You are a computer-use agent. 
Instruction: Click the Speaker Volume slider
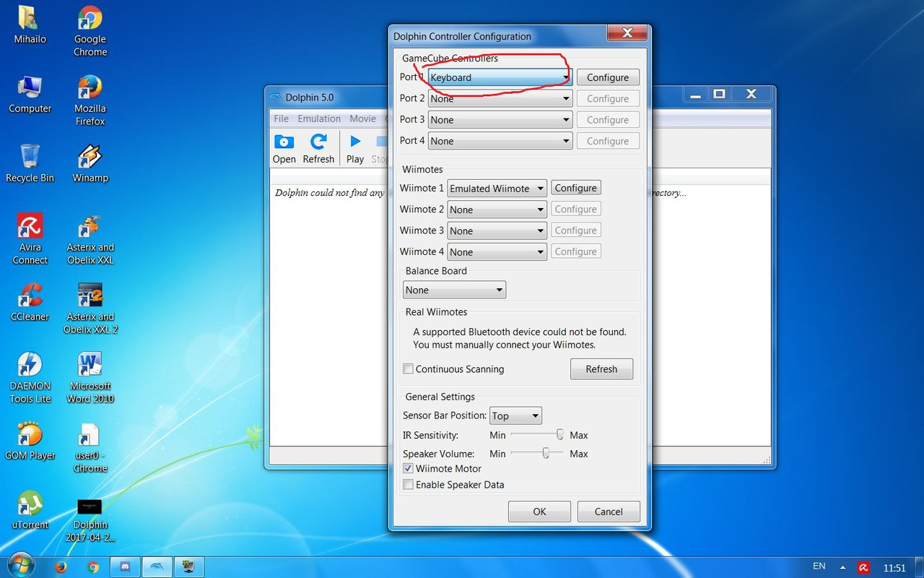click(536, 453)
